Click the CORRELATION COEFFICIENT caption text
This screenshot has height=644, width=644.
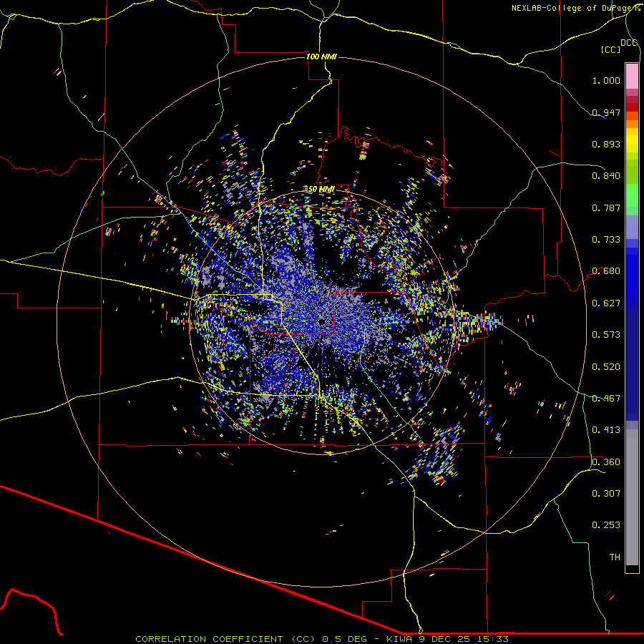point(209,639)
